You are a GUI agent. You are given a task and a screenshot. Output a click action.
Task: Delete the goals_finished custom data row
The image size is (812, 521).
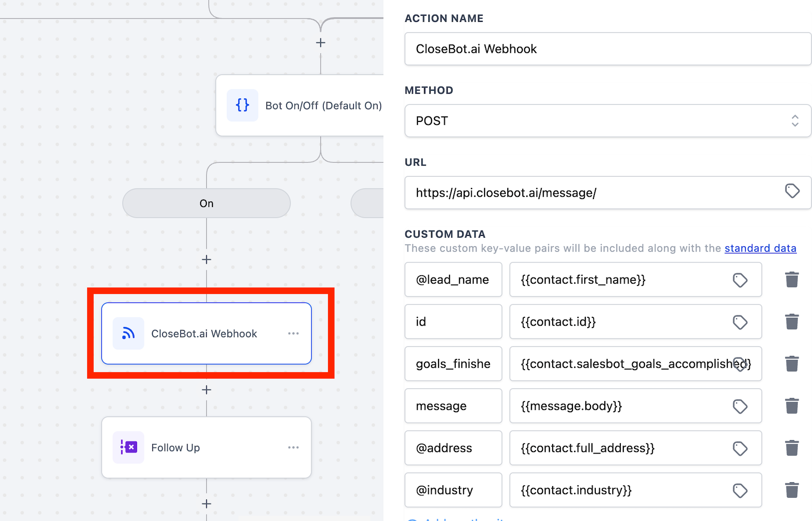point(792,364)
